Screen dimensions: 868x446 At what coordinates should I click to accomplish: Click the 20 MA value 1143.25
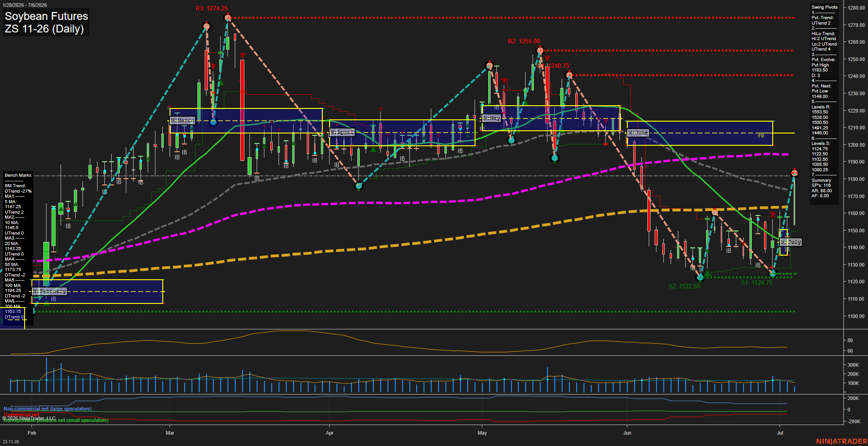click(13, 249)
